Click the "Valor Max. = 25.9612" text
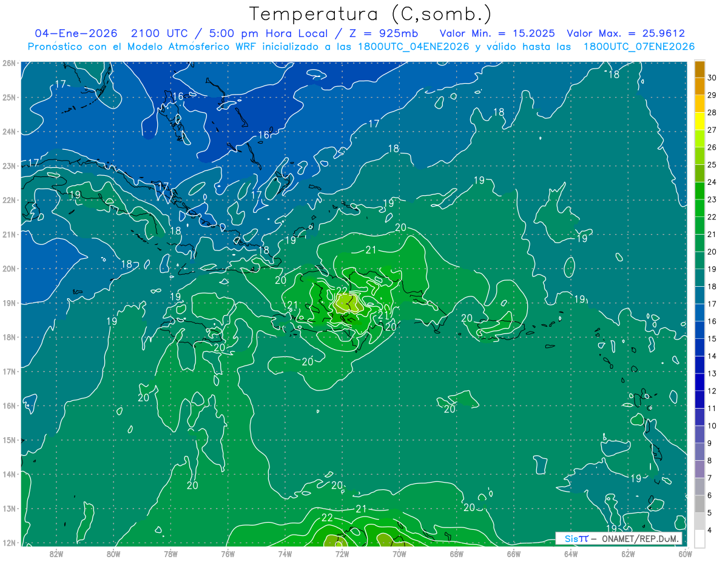 626,33
